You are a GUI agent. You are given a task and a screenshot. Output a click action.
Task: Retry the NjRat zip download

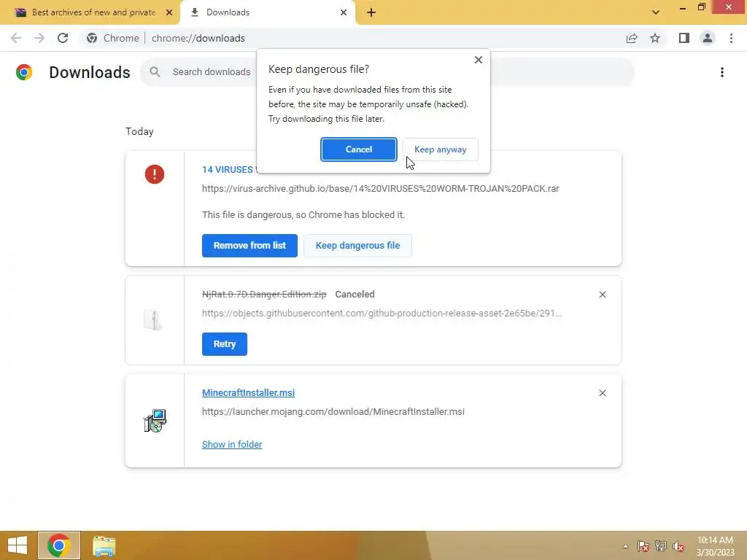225,344
